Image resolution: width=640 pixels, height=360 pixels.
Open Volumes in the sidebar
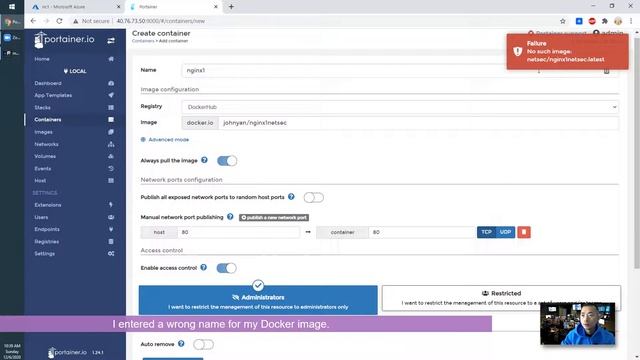coord(45,156)
